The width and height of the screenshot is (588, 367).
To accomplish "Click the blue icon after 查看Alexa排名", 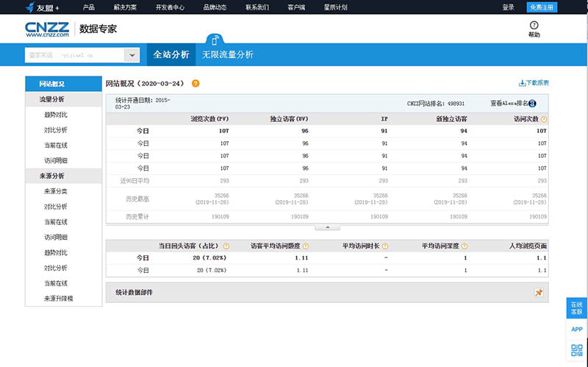I will 532,104.
